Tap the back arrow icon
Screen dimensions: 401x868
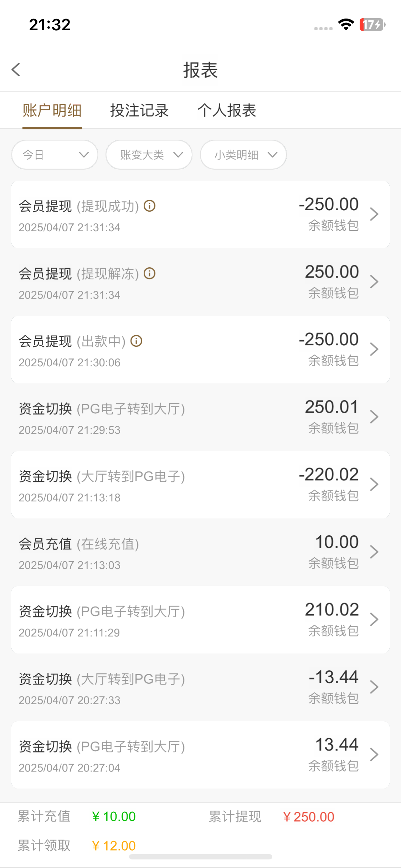click(16, 69)
